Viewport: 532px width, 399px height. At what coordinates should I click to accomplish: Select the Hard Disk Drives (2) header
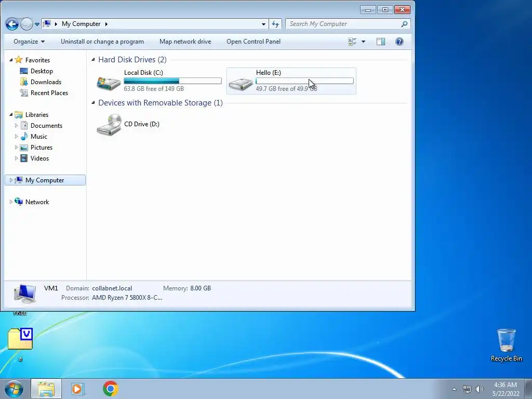(132, 60)
